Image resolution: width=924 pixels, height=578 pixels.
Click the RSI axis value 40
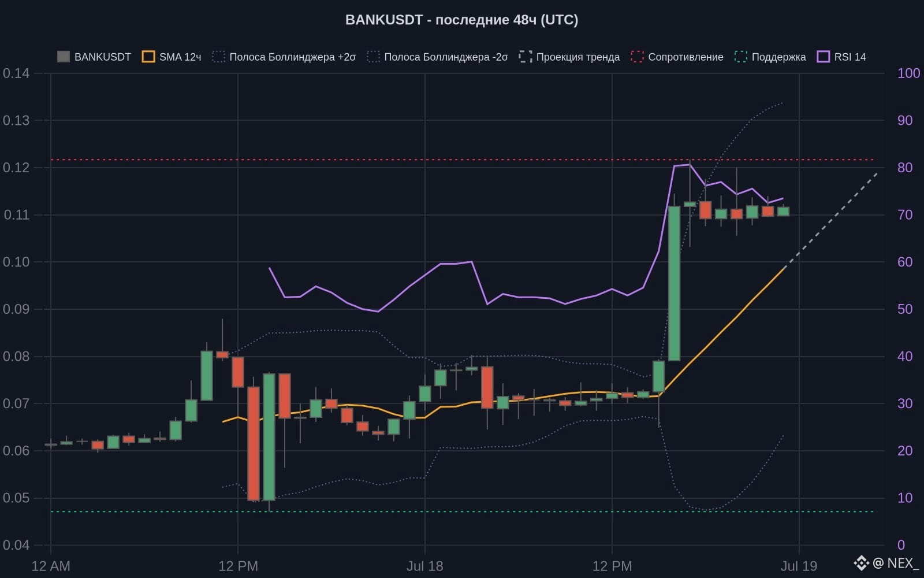point(905,356)
